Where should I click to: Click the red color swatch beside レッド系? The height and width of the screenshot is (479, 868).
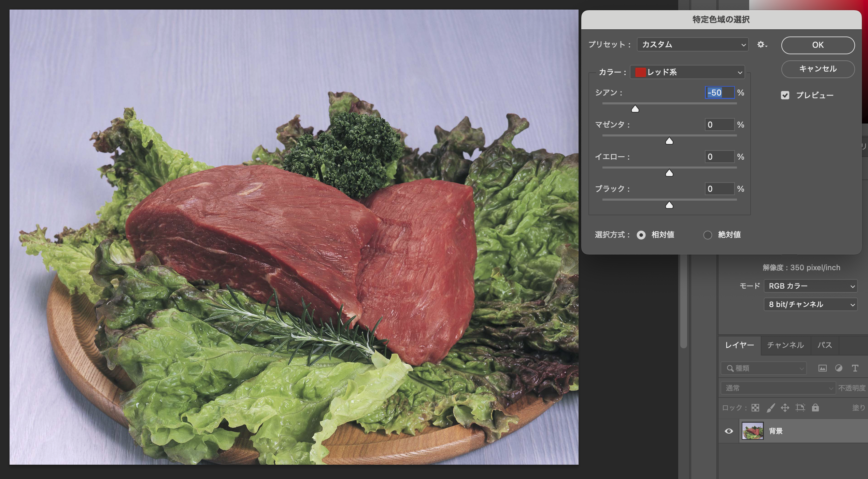pyautogui.click(x=640, y=72)
